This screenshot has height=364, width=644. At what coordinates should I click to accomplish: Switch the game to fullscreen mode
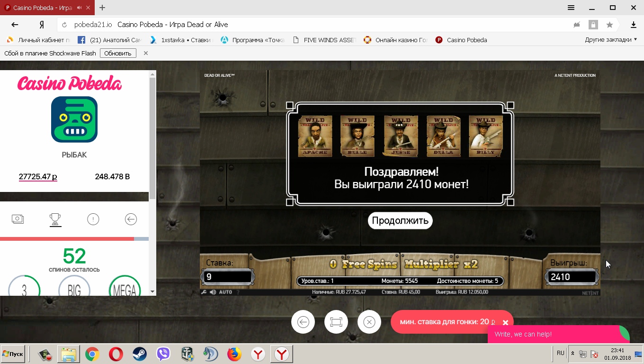click(x=336, y=322)
